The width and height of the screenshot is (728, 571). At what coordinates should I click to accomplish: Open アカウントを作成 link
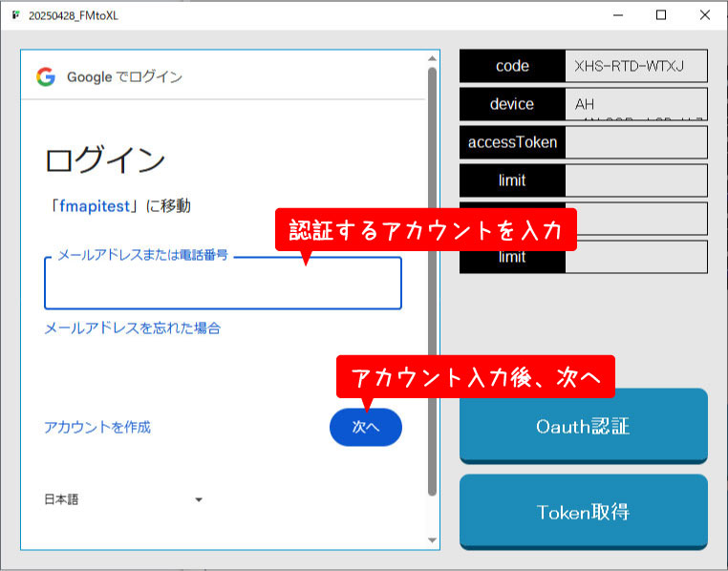[x=97, y=427]
